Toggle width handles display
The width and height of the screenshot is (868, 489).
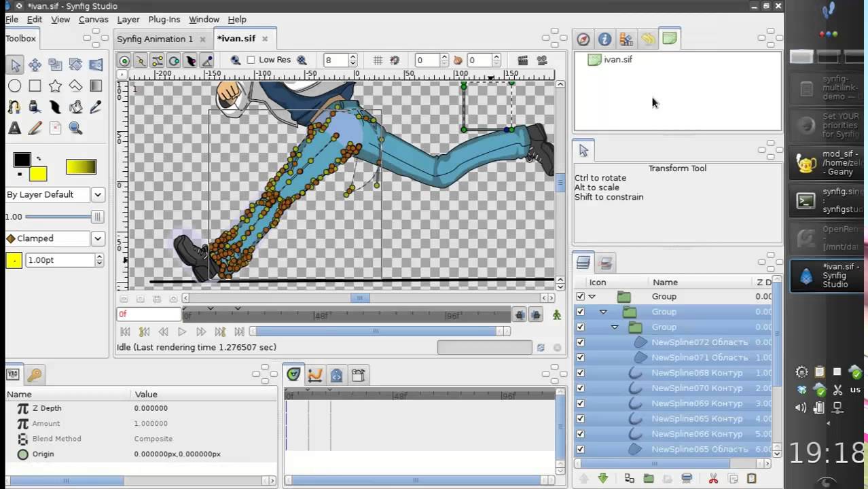coord(191,60)
